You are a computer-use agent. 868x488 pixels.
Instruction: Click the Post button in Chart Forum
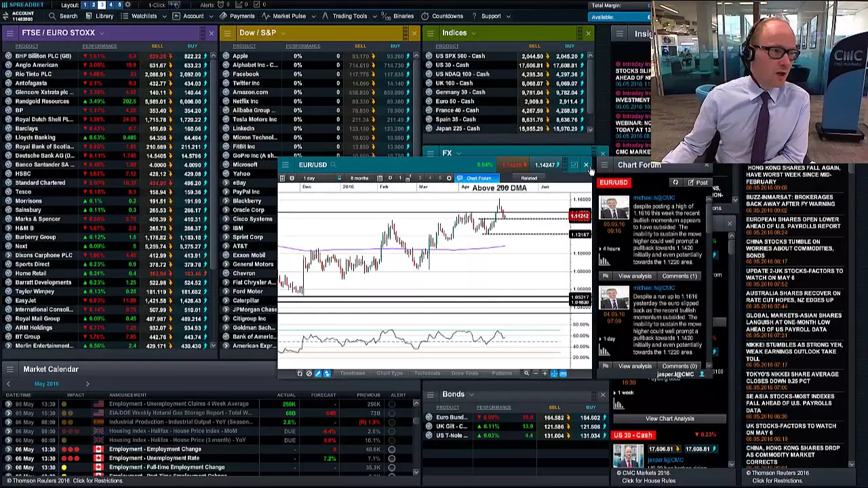tap(698, 183)
